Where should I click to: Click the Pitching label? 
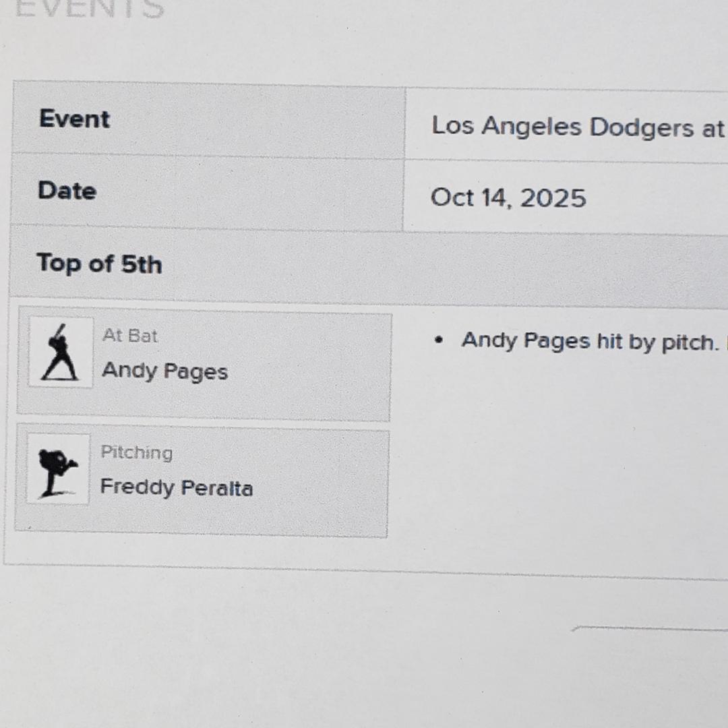[x=136, y=452]
